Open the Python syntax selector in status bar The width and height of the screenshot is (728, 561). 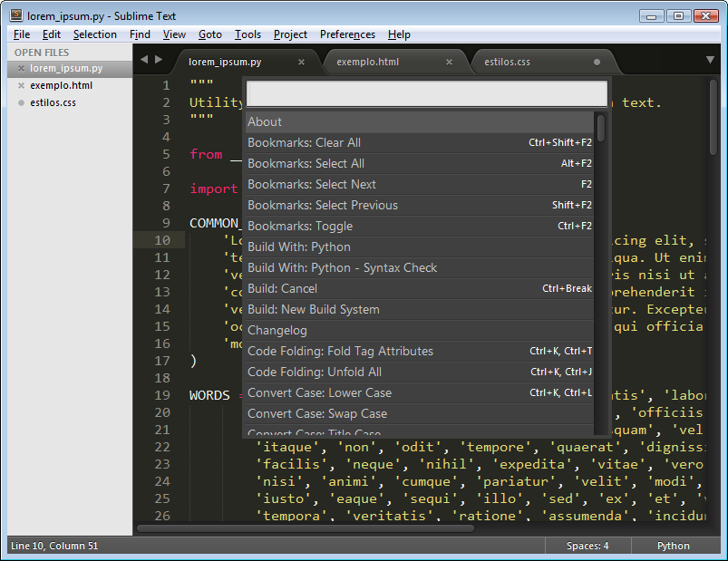[x=674, y=546]
